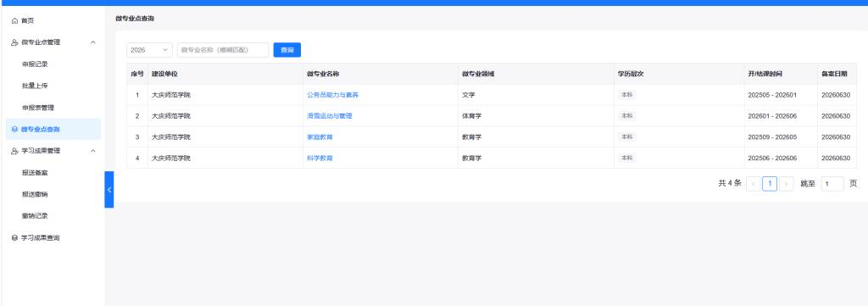
Task: Open 申报表管理 menu item
Action: [x=38, y=108]
